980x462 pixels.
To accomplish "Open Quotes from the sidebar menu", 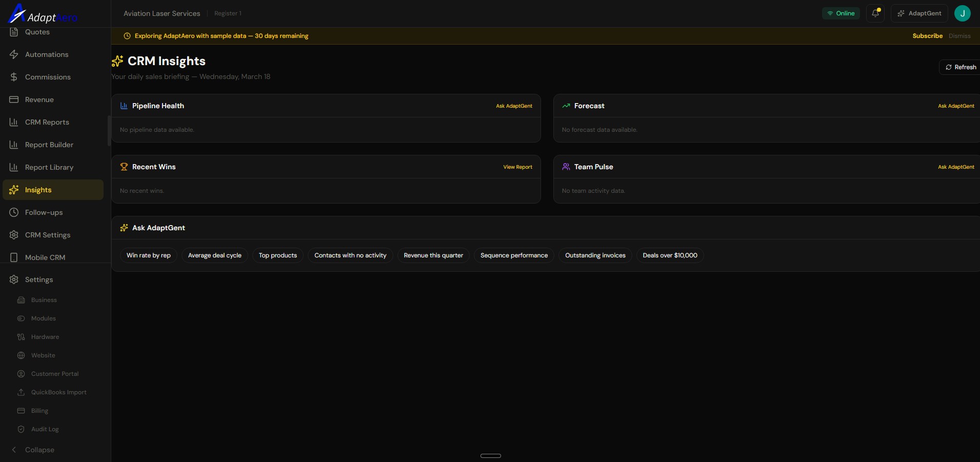I will [x=37, y=32].
